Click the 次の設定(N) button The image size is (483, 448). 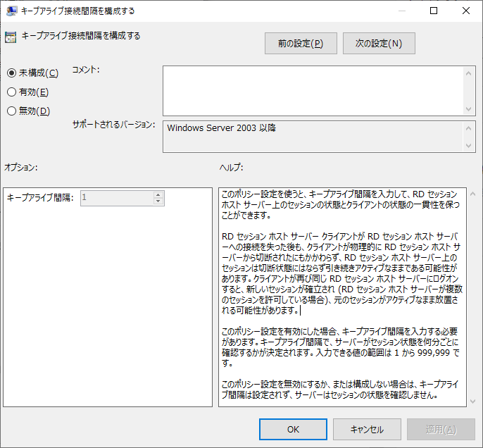(x=379, y=44)
